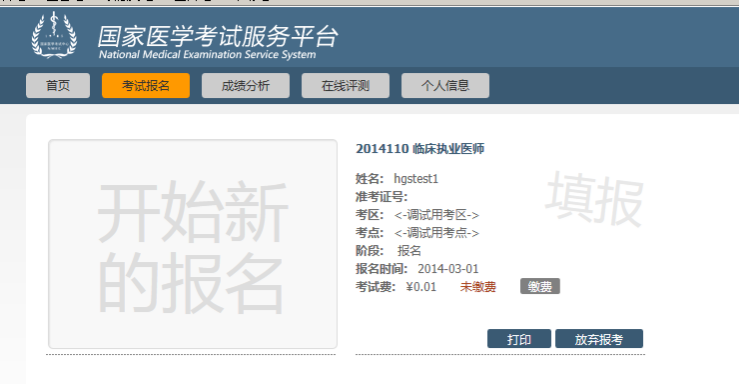Click the English subtitle National Medical Examination Service System
The image size is (740, 384).
pos(207,55)
